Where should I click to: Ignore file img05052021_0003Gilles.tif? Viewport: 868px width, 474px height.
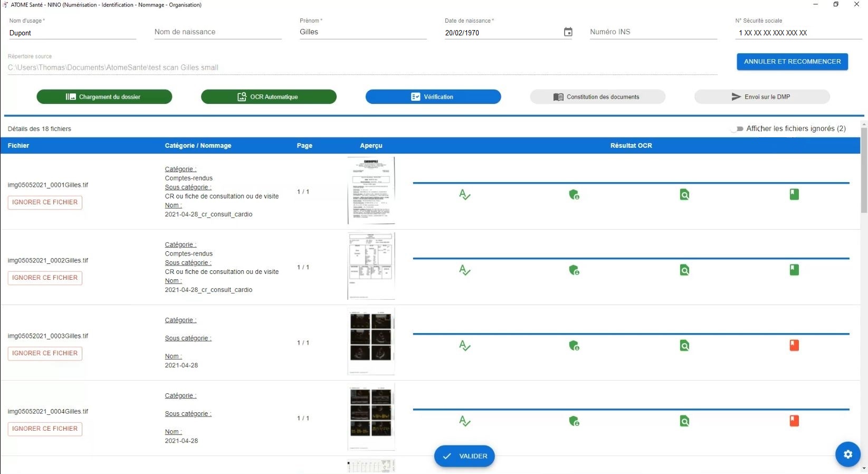pyautogui.click(x=45, y=353)
